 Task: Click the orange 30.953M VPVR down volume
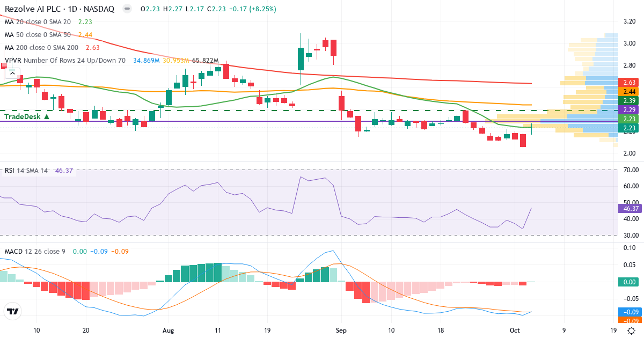pyautogui.click(x=176, y=61)
